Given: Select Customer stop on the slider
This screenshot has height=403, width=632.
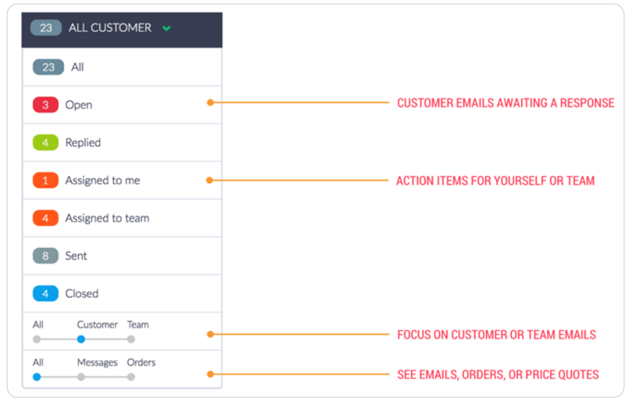Looking at the screenshot, I should pyautogui.click(x=81, y=339).
